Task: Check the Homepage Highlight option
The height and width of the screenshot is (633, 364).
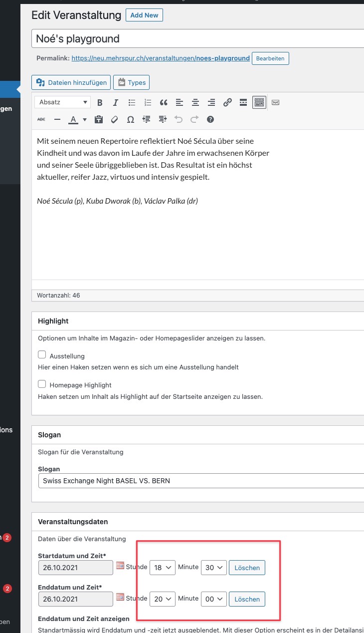Action: coord(42,384)
